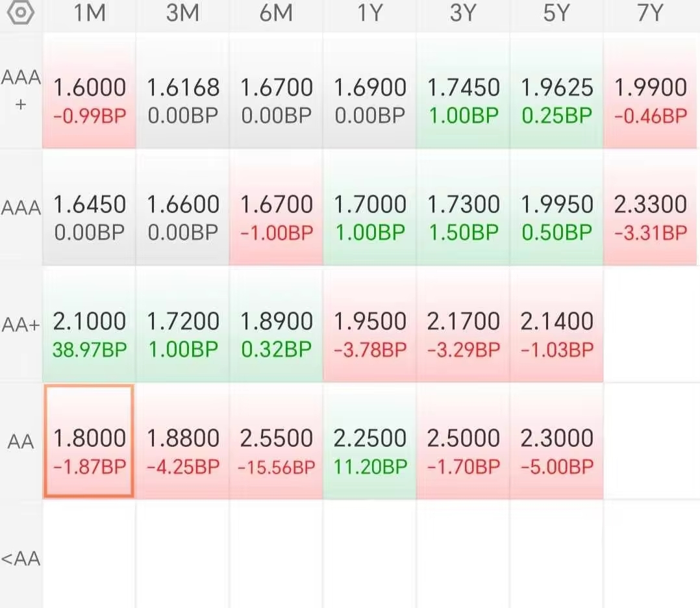Open AAA+ 5Y cell 1.9625
The width and height of the screenshot is (700, 608).
pos(556,90)
